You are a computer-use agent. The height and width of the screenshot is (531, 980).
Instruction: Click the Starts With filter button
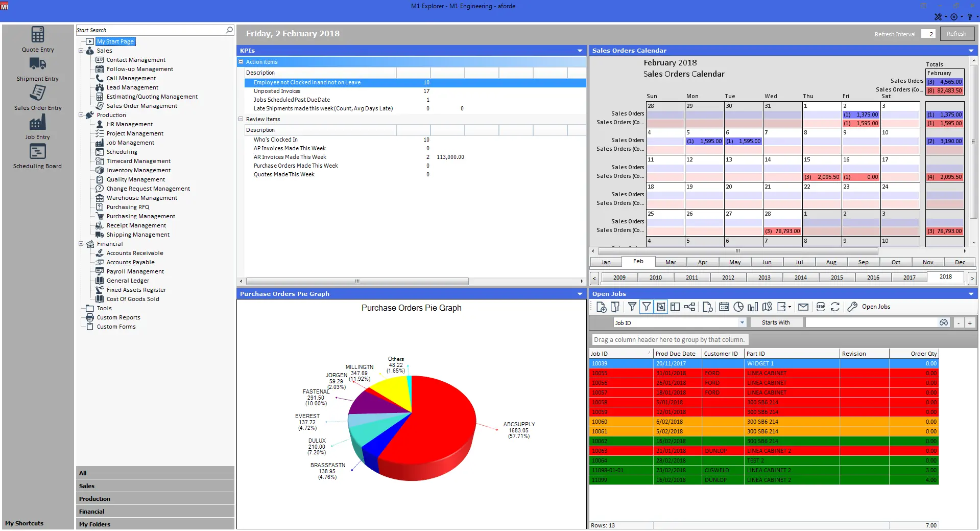coord(775,322)
